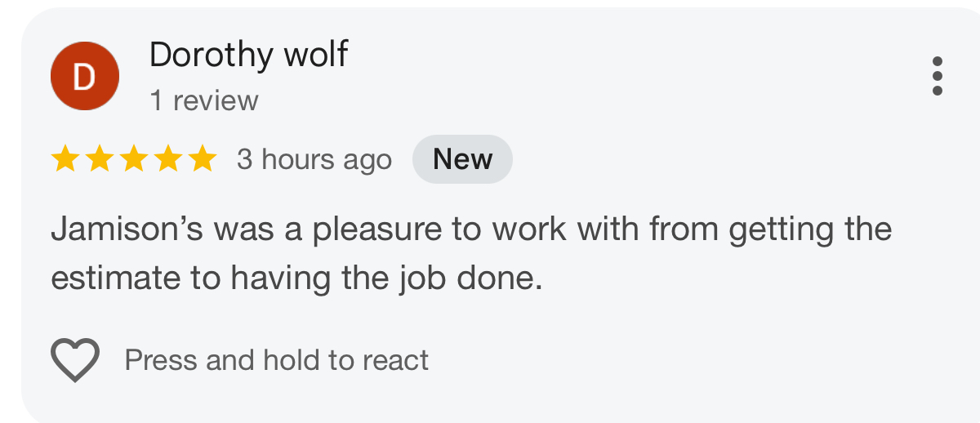The image size is (980, 423).
Task: Click the "3 hours ago" timestamp
Action: coord(314,159)
